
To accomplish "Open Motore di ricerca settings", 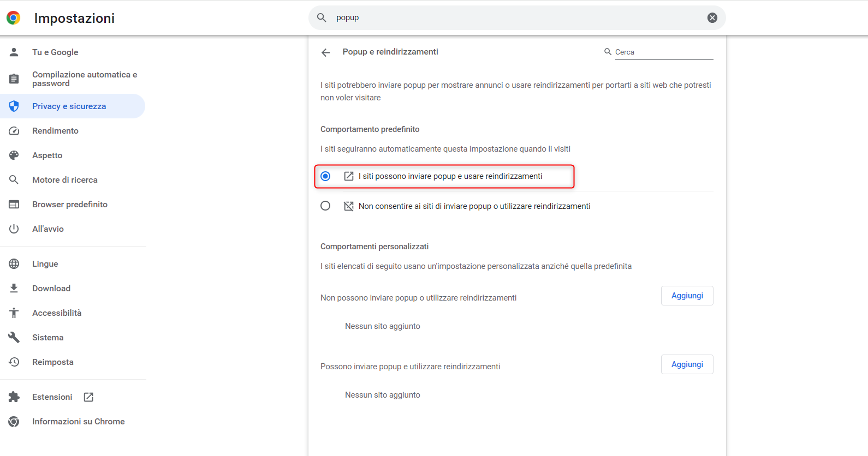I will (64, 180).
